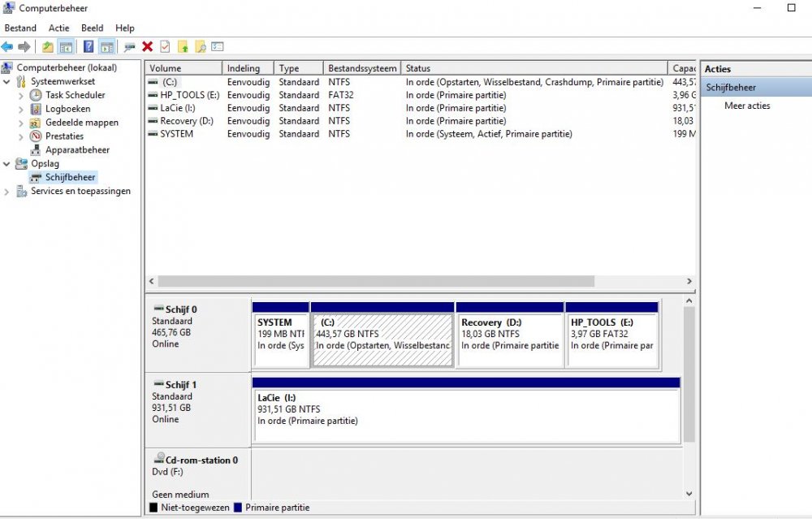
Task: Click the Properties checkmark page icon
Action: [x=165, y=47]
